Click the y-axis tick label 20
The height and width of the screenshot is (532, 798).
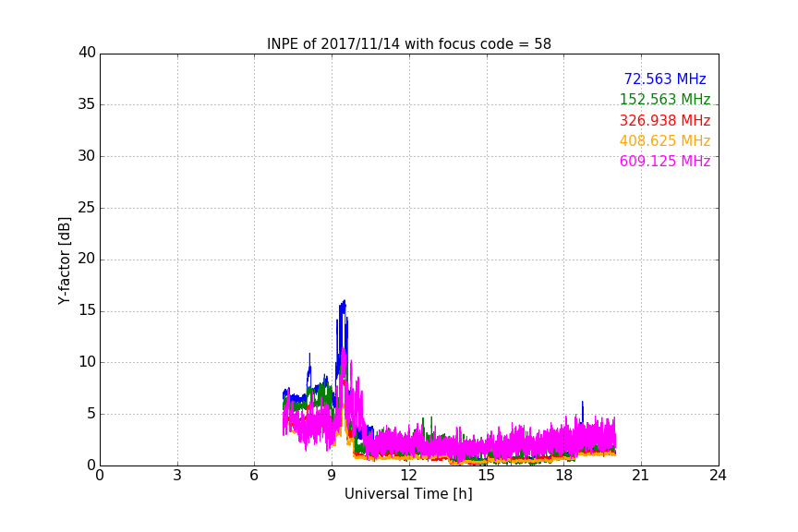87,259
